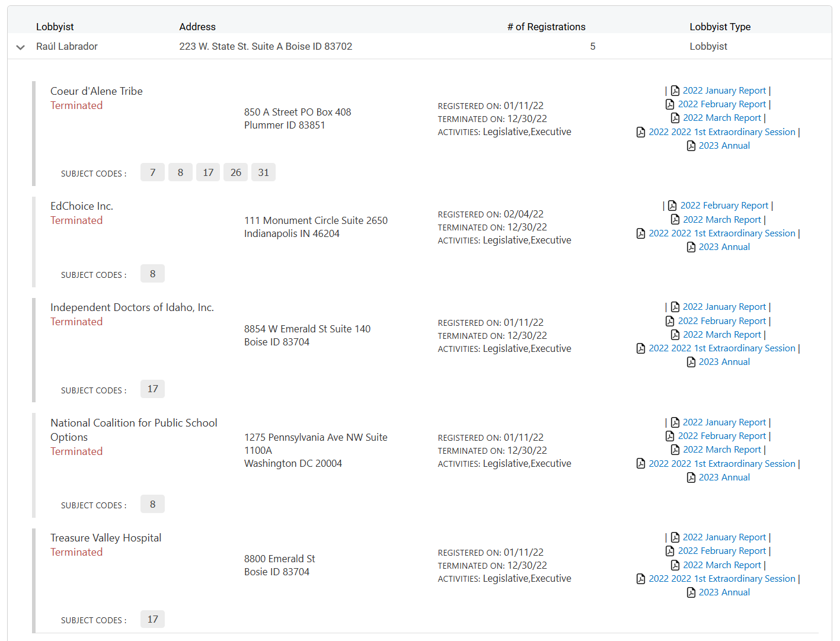Click subject code 17 under Treasure Valley Hospital
Screen dimensions: 840x641
[x=152, y=619]
